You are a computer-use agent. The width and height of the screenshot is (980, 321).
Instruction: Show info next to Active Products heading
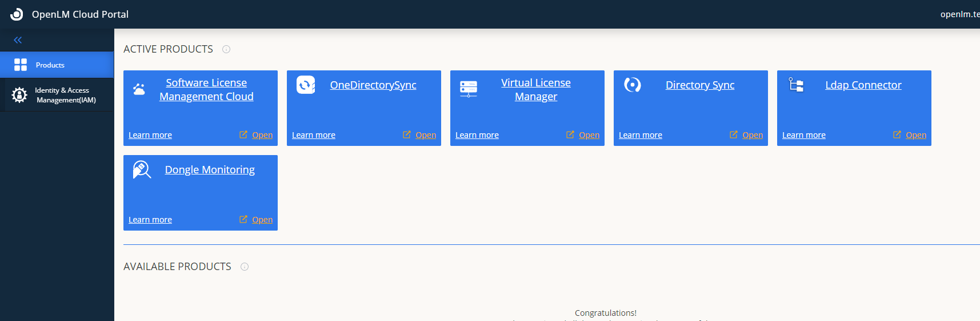226,49
